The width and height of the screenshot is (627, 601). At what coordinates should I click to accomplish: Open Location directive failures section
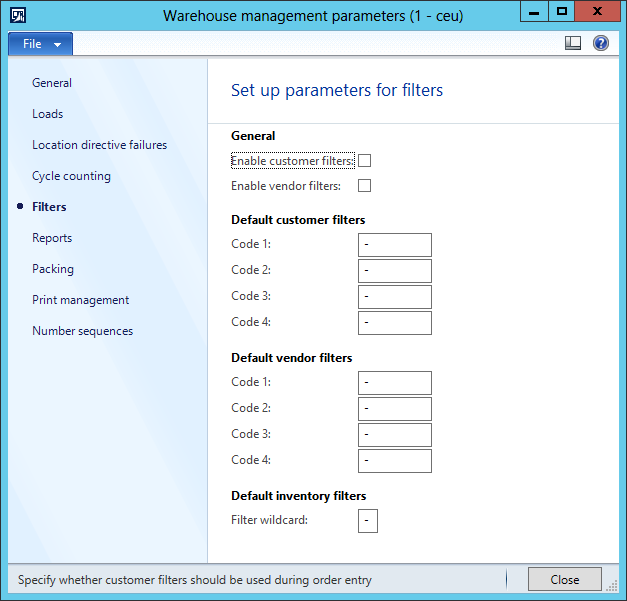click(x=99, y=145)
